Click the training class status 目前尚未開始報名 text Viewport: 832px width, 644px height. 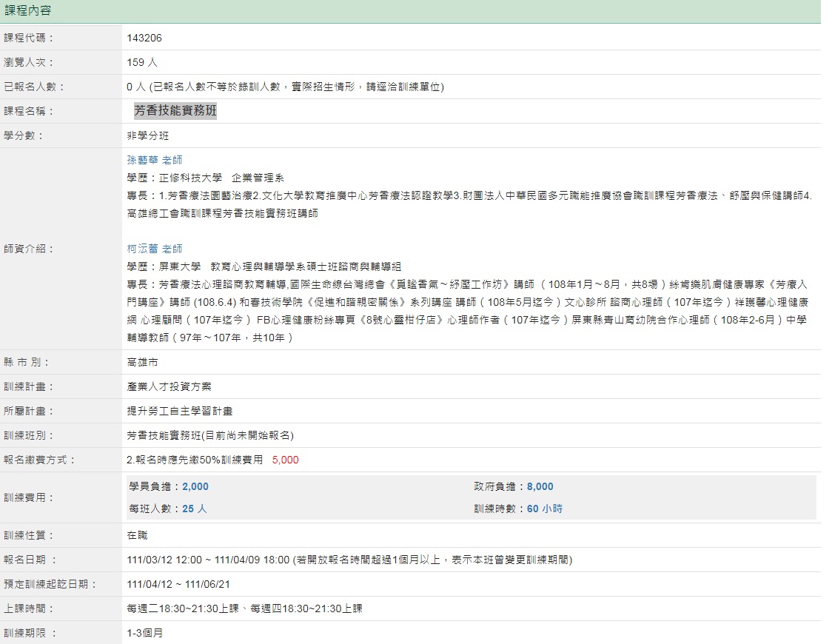[x=252, y=435]
